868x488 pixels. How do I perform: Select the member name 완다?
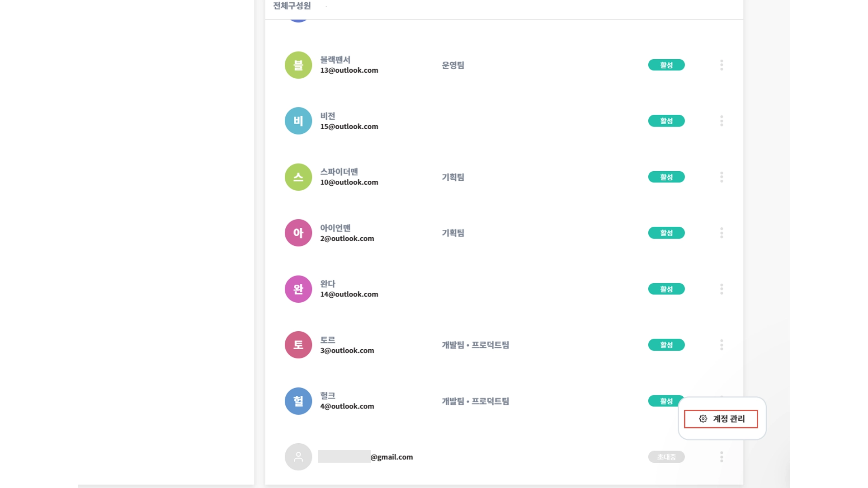point(328,284)
